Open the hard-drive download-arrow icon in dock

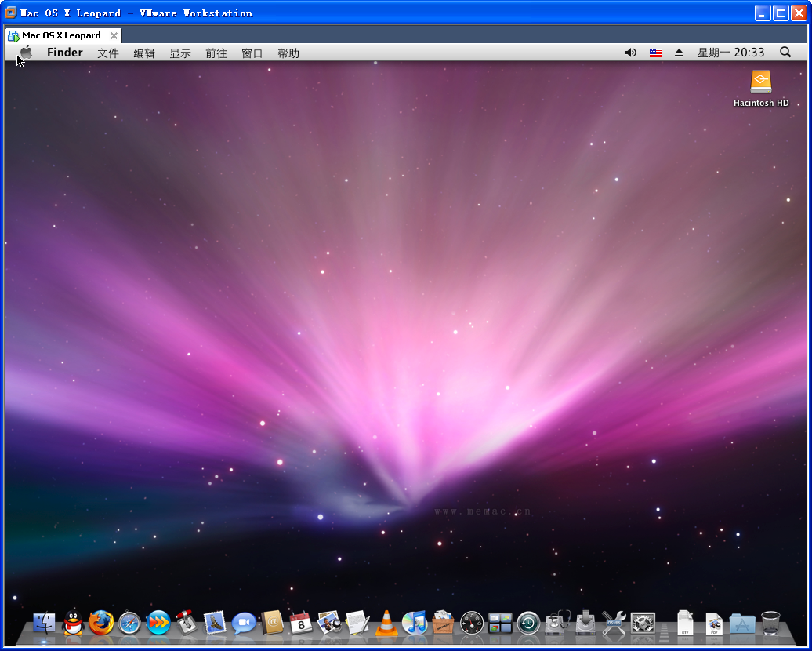(586, 623)
